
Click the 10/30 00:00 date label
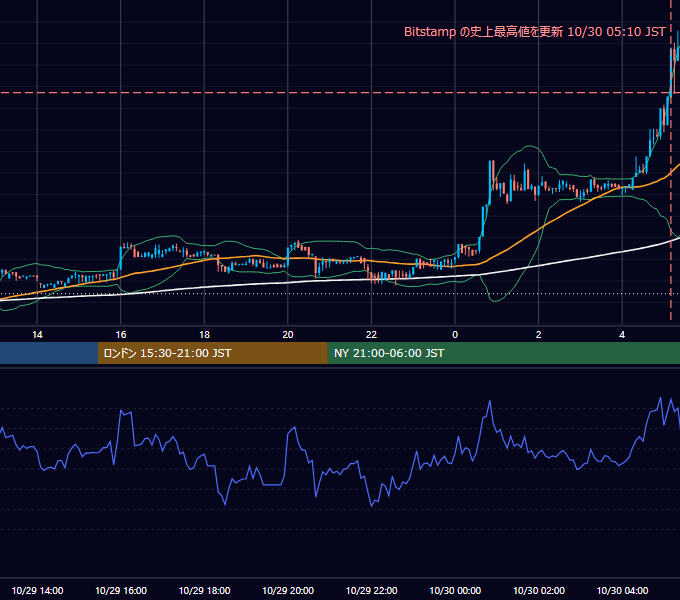pos(455,590)
